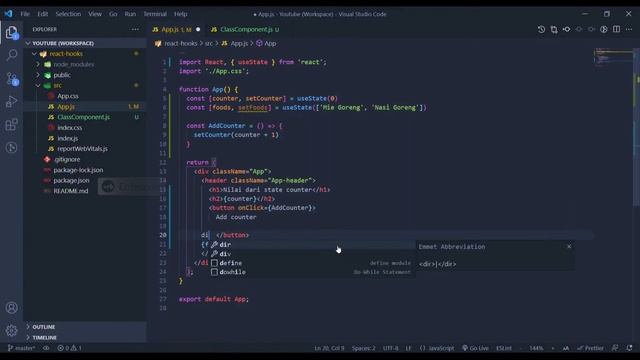The height and width of the screenshot is (360, 640).
Task: Click Prettier in status bar
Action: [590, 348]
